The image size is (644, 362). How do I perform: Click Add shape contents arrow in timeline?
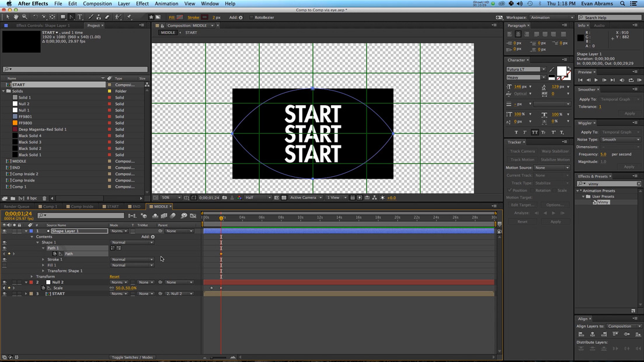(153, 236)
